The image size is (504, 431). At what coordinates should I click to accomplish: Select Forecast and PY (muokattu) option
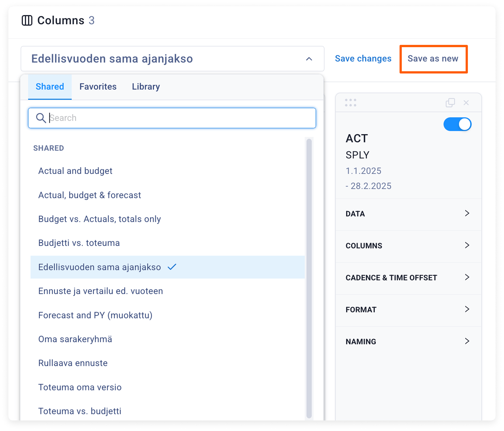click(168, 315)
